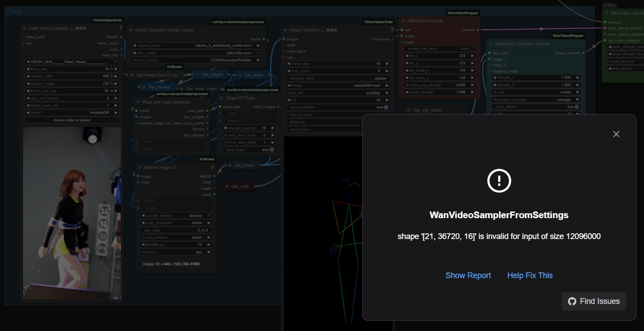Open the Show Report link
The width and height of the screenshot is (644, 331).
pos(468,275)
